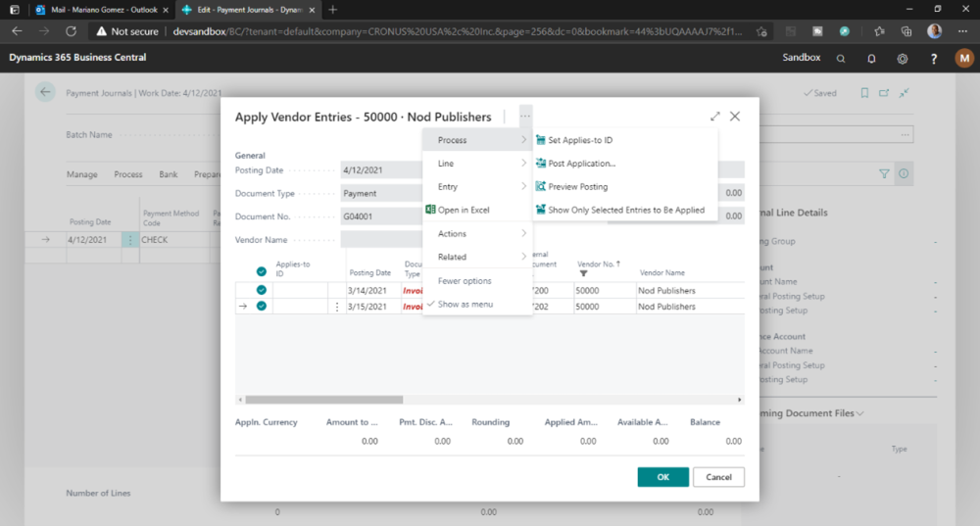The width and height of the screenshot is (980, 526).
Task: Click the Document Type field Payment
Action: [381, 193]
